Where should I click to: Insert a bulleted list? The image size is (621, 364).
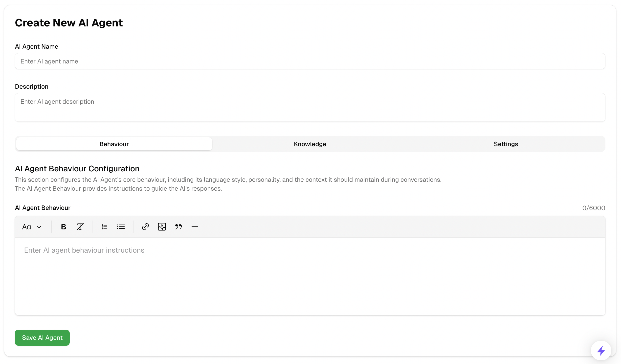(121, 227)
